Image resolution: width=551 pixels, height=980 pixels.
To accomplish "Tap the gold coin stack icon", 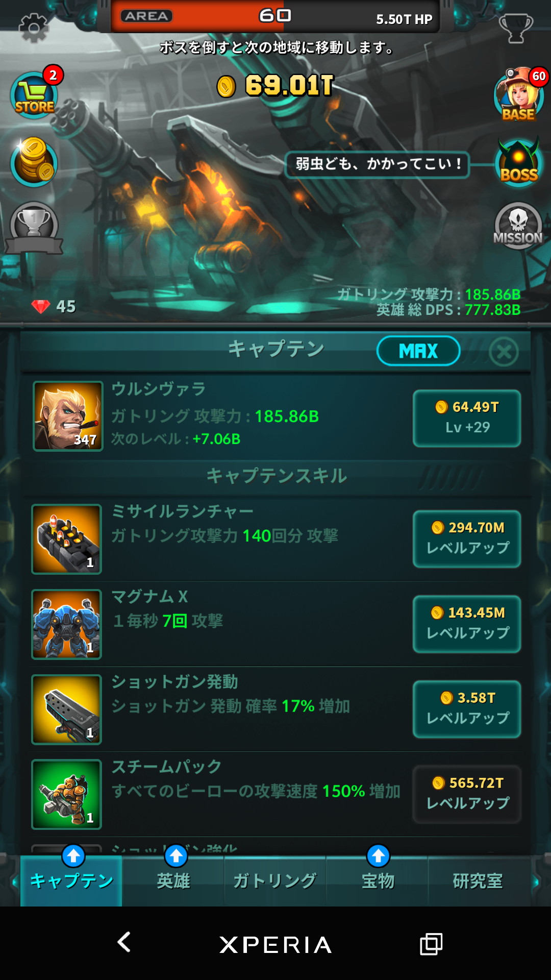I will (x=34, y=162).
